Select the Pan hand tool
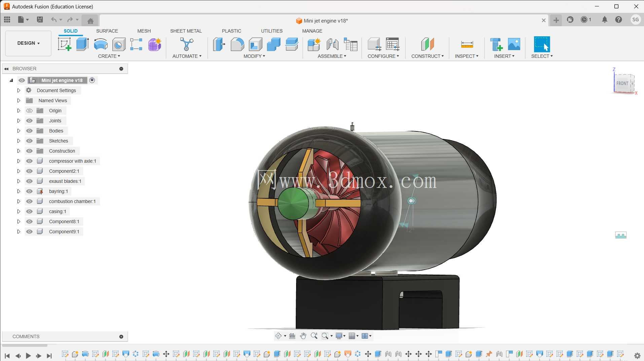 [x=303, y=336]
